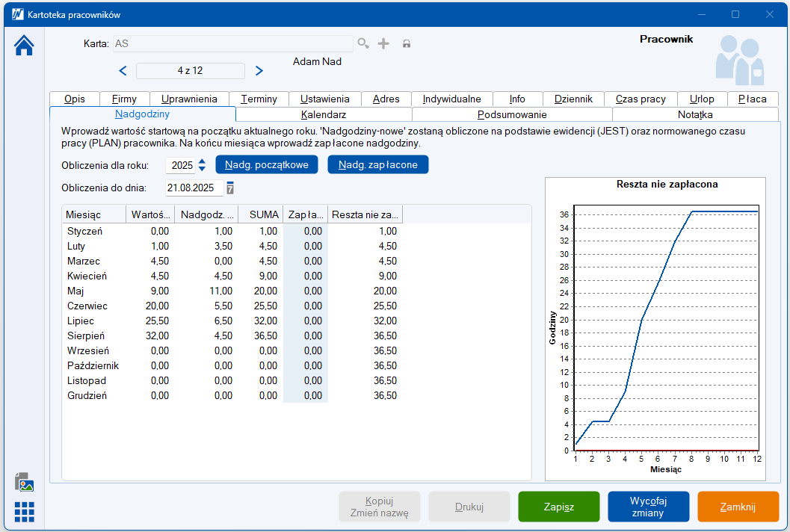Open the Urlop tab

point(701,99)
